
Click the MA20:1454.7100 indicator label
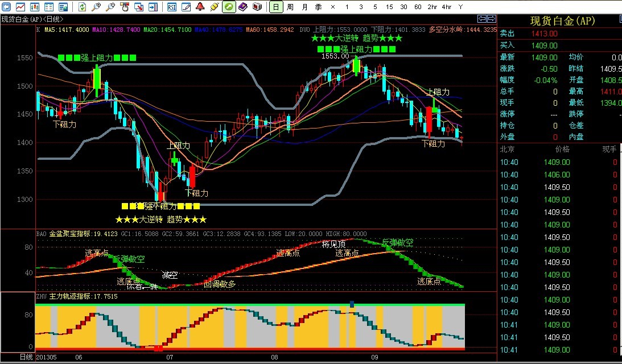tap(167, 30)
